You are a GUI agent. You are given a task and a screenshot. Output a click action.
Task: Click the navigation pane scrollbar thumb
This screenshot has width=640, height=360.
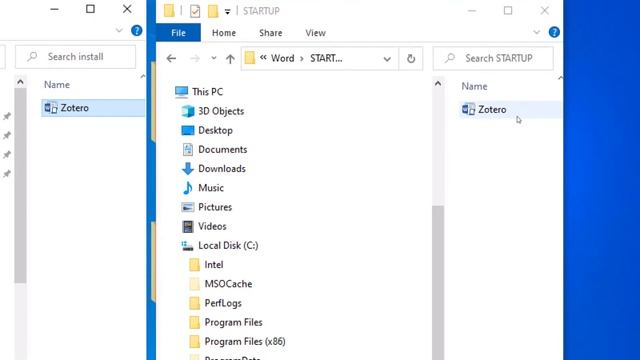(438, 282)
